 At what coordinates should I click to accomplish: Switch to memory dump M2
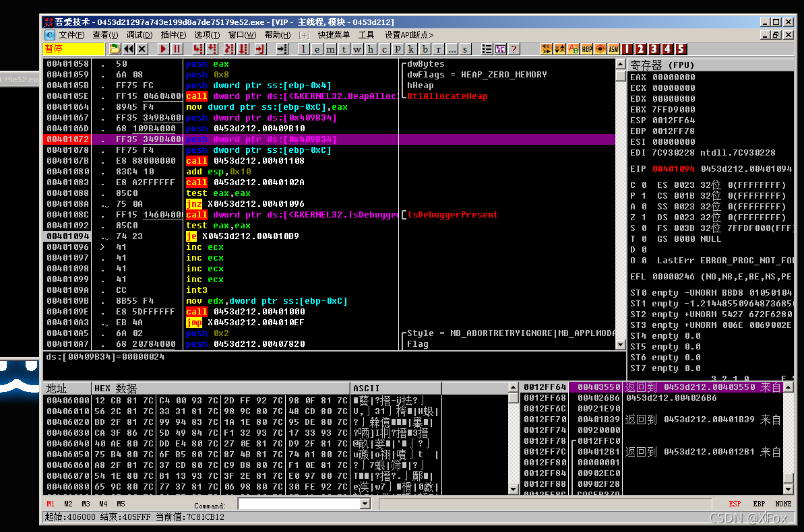68,504
